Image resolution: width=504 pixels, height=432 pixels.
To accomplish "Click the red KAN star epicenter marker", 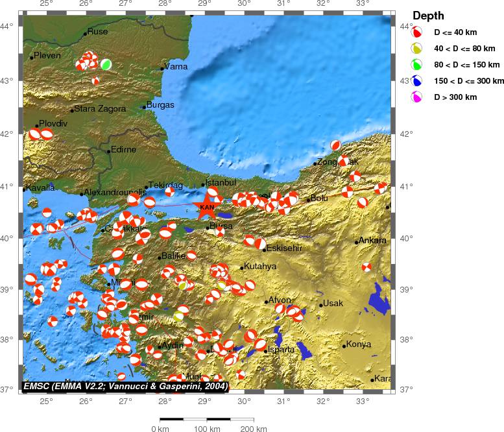I will pos(206,203).
